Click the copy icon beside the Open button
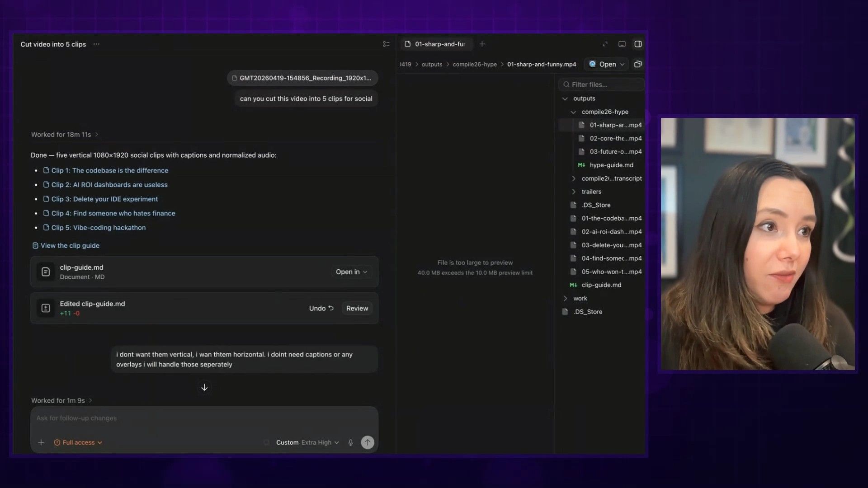 (638, 64)
